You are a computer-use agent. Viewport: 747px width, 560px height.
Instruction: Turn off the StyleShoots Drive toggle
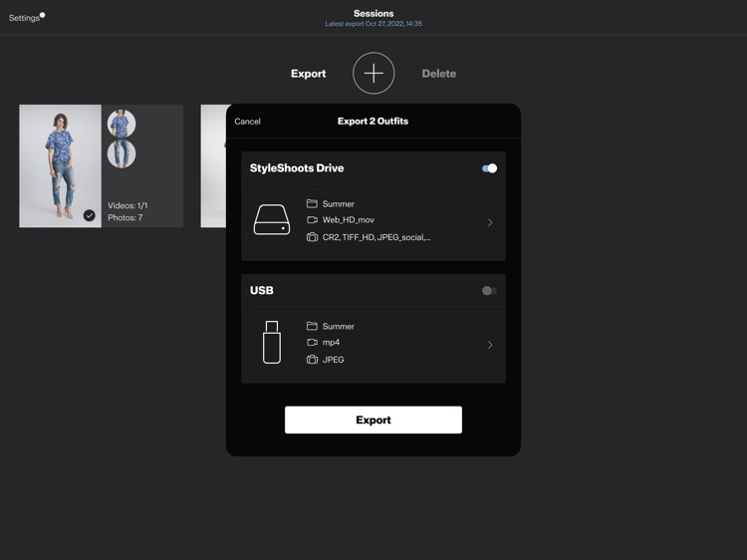489,168
